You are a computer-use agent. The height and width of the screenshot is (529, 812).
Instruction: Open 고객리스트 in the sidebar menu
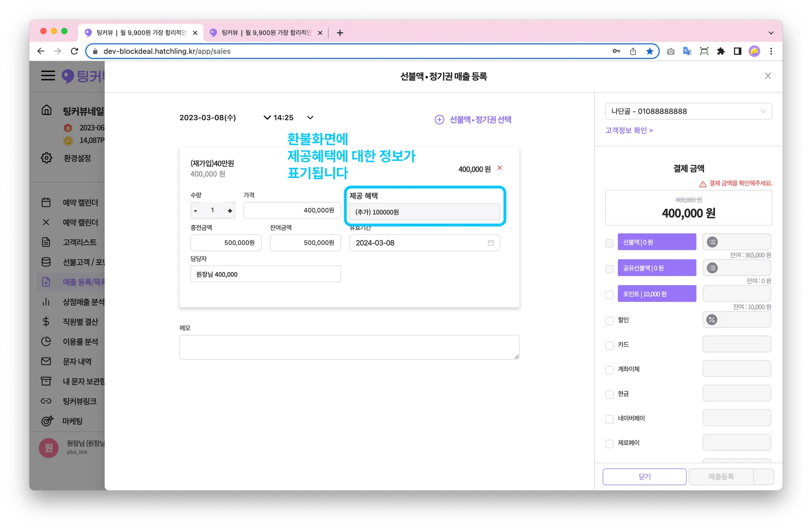pos(79,242)
